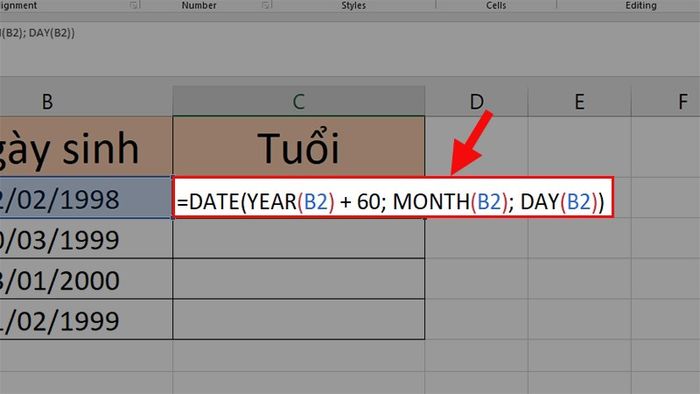
Task: Click the Tuổi header cell
Action: coord(299,146)
